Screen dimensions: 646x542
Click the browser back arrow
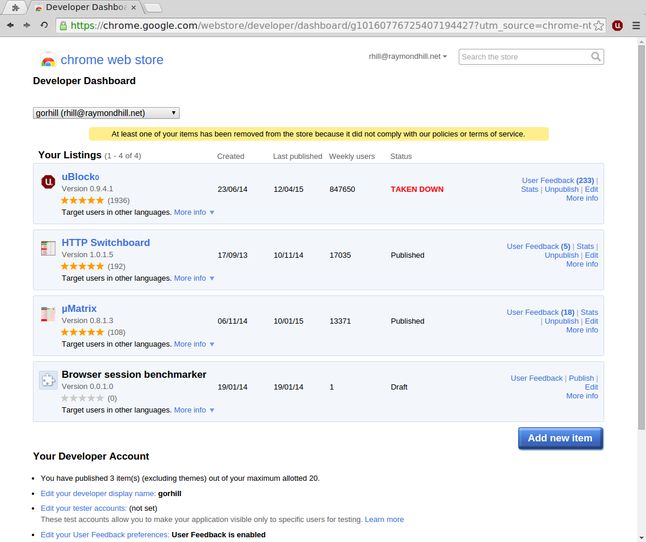click(10, 26)
